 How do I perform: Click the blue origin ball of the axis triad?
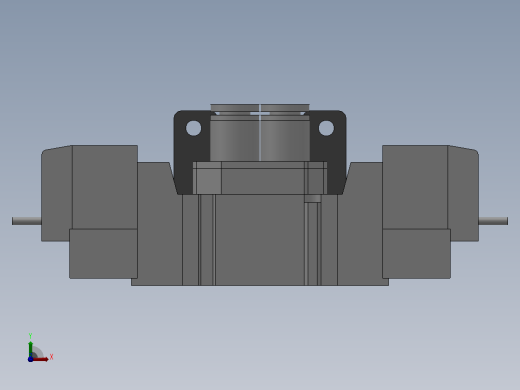point(31,359)
